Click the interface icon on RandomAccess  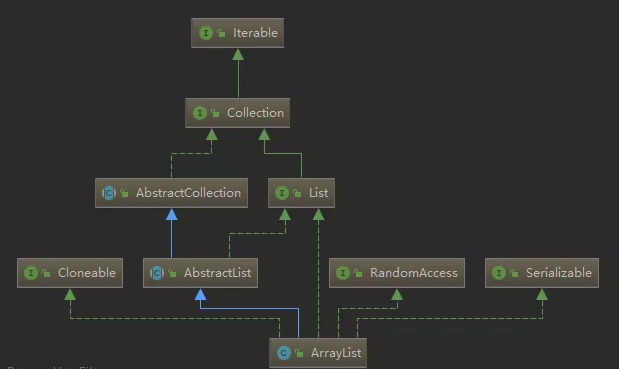pyautogui.click(x=343, y=273)
